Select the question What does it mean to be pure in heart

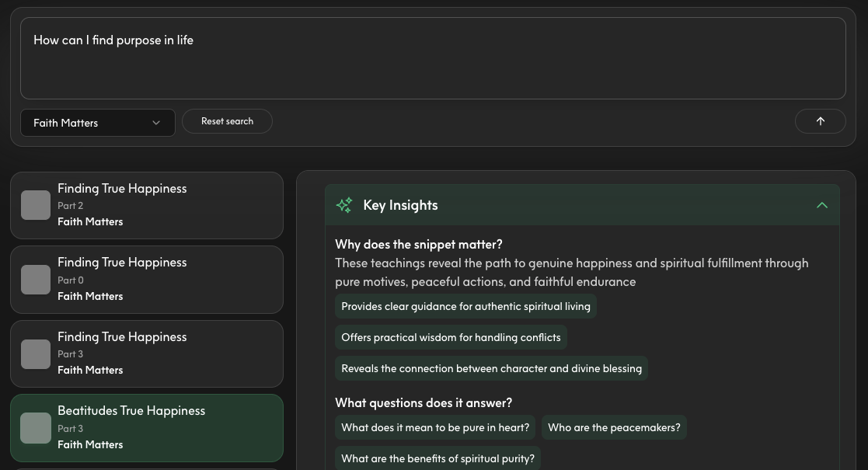[x=435, y=427]
